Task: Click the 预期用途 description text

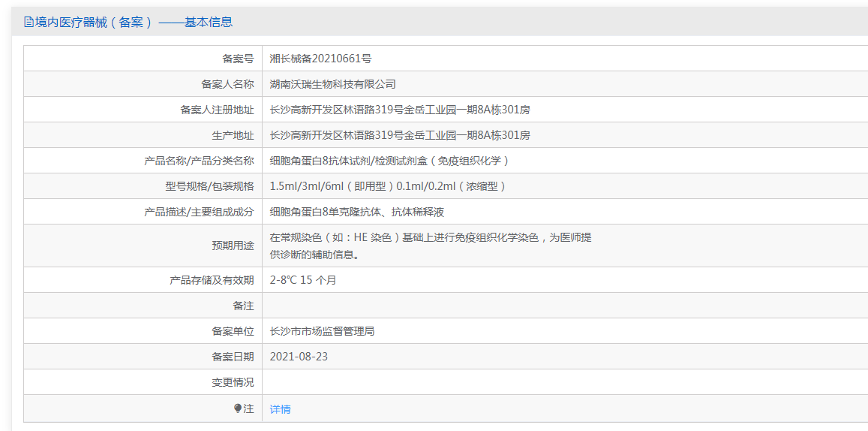Action: click(431, 246)
